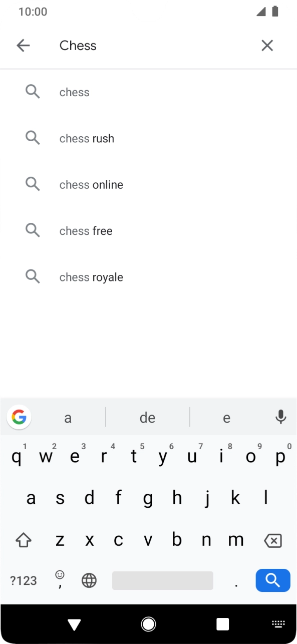Tap the backspace key

coord(272,539)
